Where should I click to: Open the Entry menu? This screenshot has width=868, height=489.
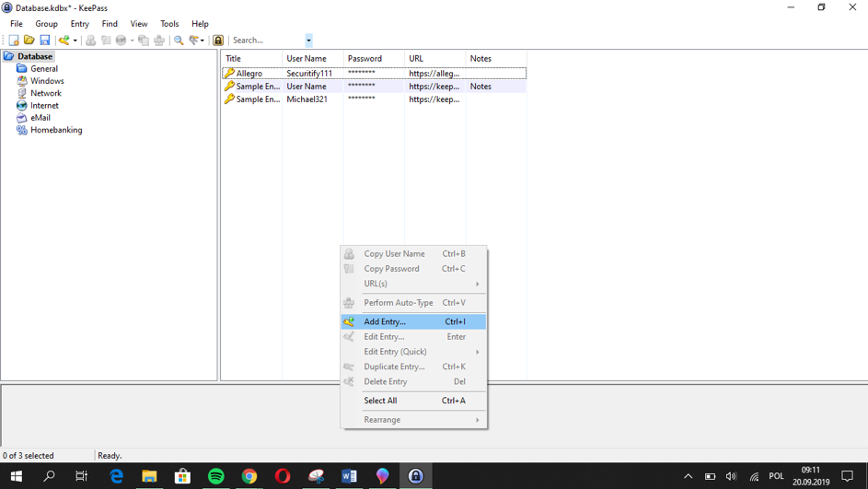(x=80, y=24)
